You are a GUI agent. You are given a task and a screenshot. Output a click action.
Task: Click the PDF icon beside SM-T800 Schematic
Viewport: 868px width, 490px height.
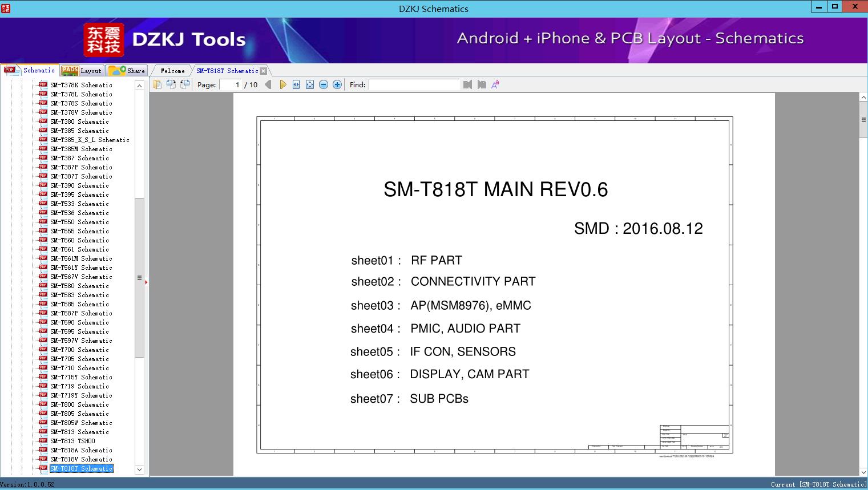point(43,404)
